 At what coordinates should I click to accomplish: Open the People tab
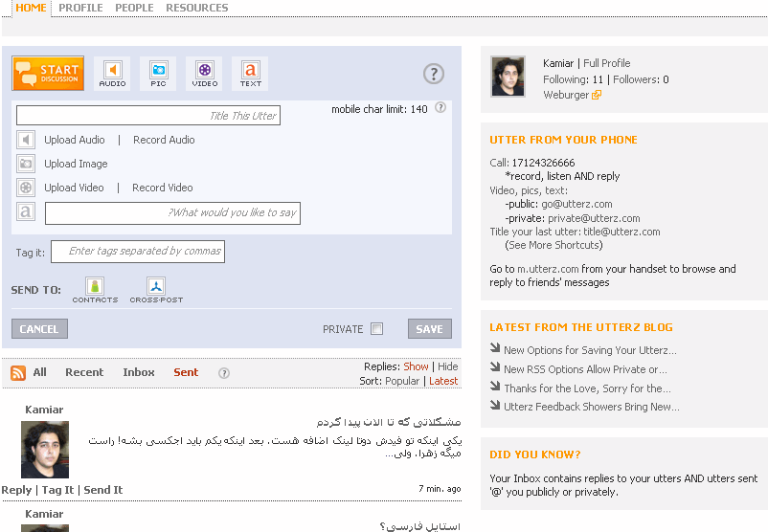[134, 8]
